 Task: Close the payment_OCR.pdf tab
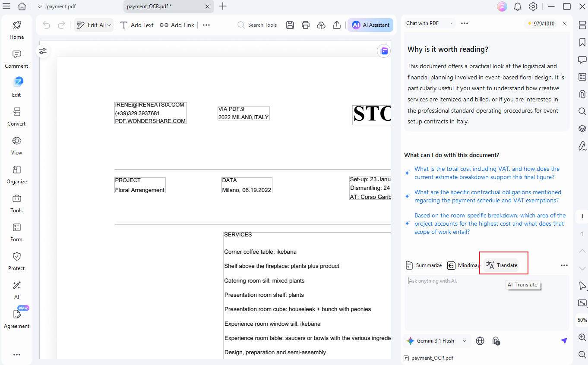pos(208,6)
